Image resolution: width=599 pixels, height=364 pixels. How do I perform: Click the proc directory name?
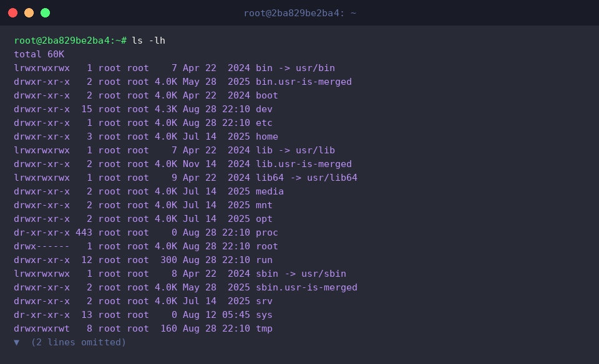pos(266,232)
